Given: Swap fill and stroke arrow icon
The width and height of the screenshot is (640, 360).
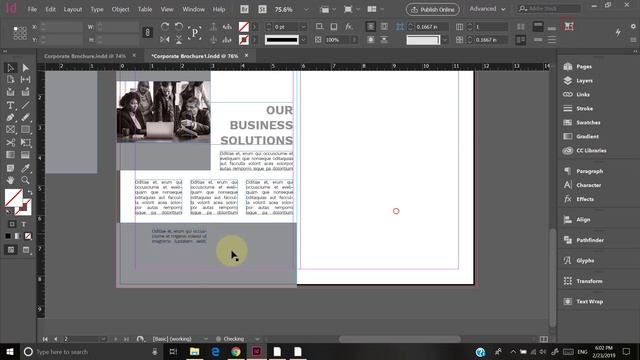Looking at the screenshot, I should tap(29, 192).
